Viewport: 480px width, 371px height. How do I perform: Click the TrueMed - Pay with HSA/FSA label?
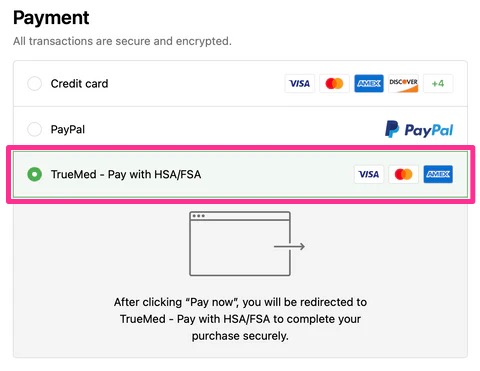pyautogui.click(x=126, y=174)
